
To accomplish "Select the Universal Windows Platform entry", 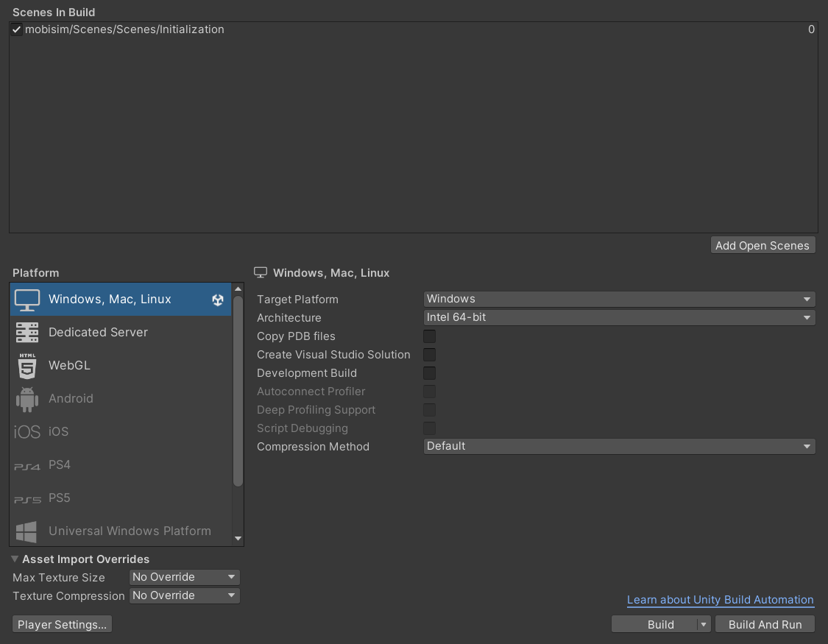I will [x=121, y=531].
